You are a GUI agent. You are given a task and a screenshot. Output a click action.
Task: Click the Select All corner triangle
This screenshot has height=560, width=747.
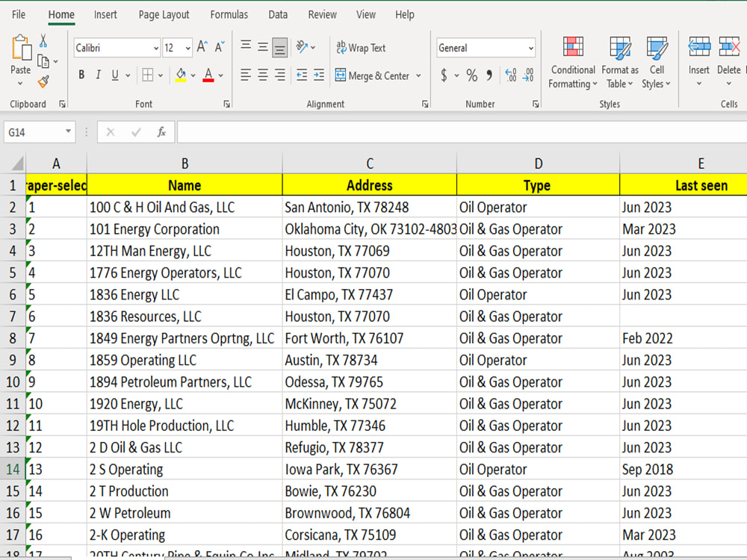coord(17,164)
